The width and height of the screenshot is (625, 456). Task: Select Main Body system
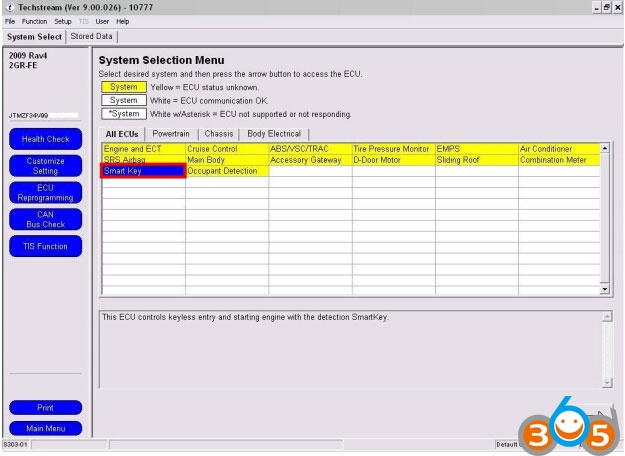pos(227,160)
